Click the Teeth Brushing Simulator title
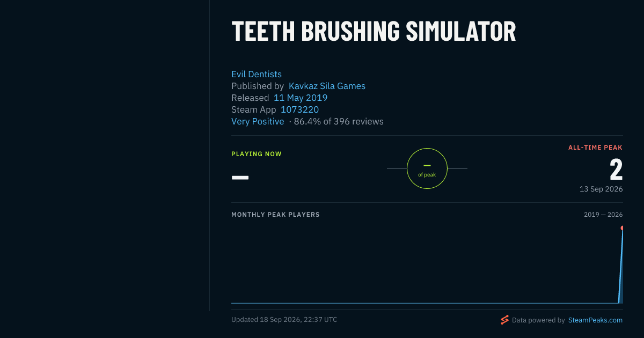Viewport: 644px width, 338px height. tap(374, 31)
